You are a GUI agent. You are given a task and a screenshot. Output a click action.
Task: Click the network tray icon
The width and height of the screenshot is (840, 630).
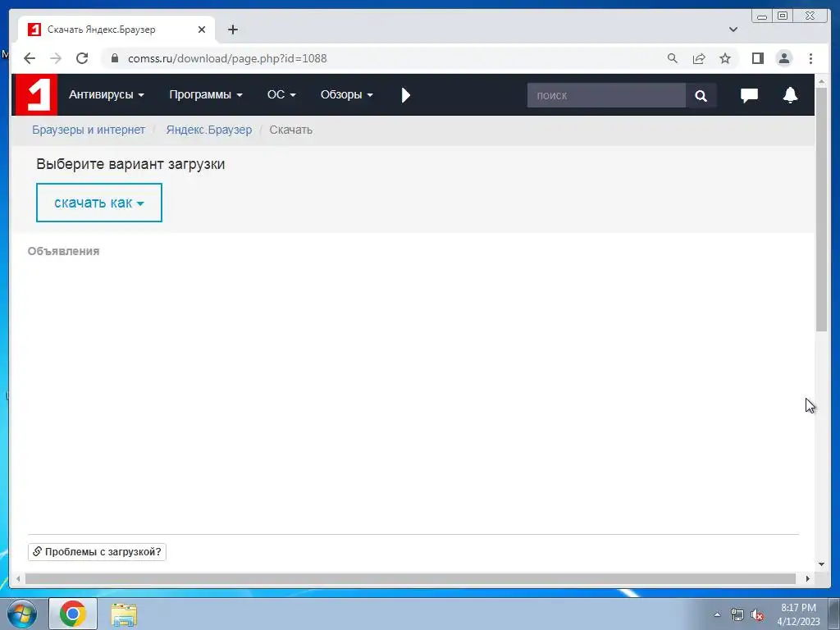(737, 614)
